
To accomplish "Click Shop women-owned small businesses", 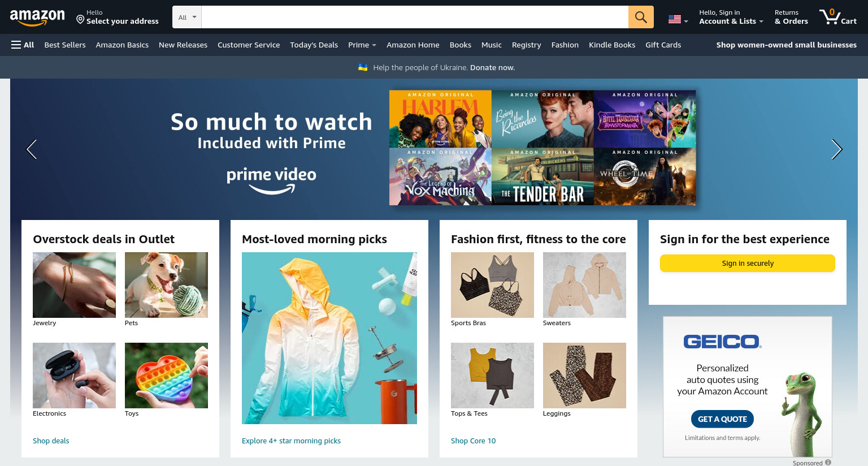I will 787,45.
